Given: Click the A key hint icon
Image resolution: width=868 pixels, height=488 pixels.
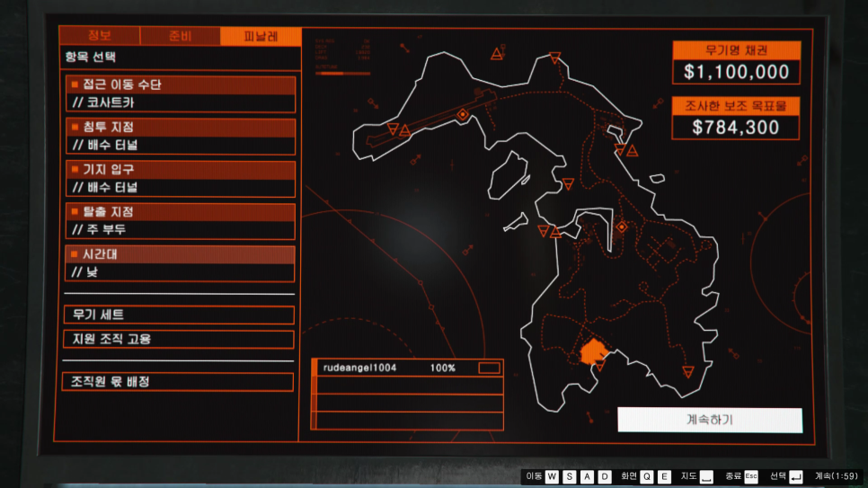Looking at the screenshot, I should [x=588, y=476].
